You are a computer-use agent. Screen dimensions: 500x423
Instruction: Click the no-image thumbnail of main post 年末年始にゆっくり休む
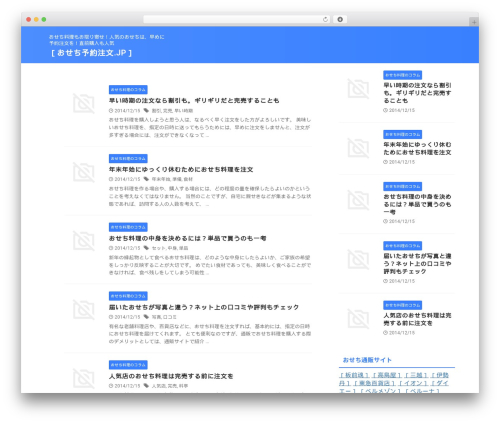[x=84, y=172]
